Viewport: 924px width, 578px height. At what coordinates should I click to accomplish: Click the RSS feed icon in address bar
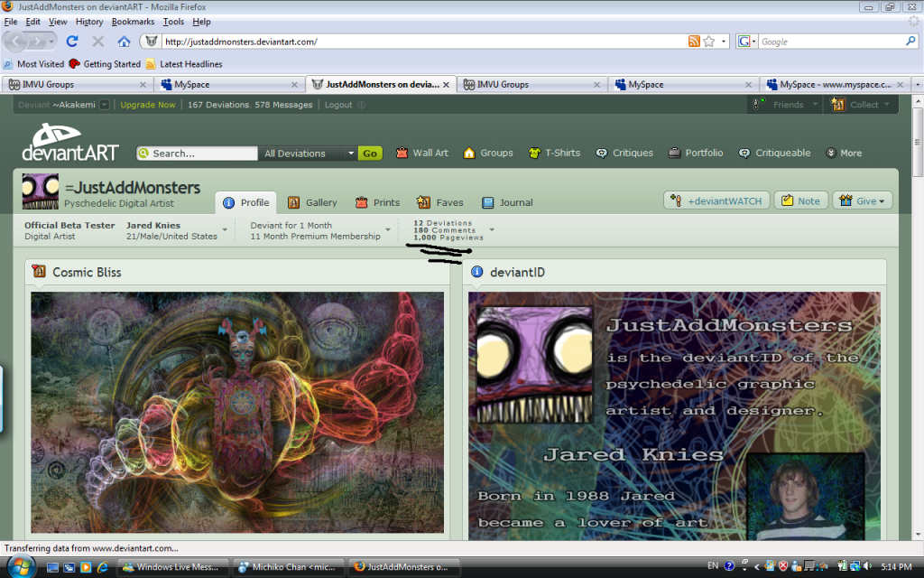click(x=694, y=42)
